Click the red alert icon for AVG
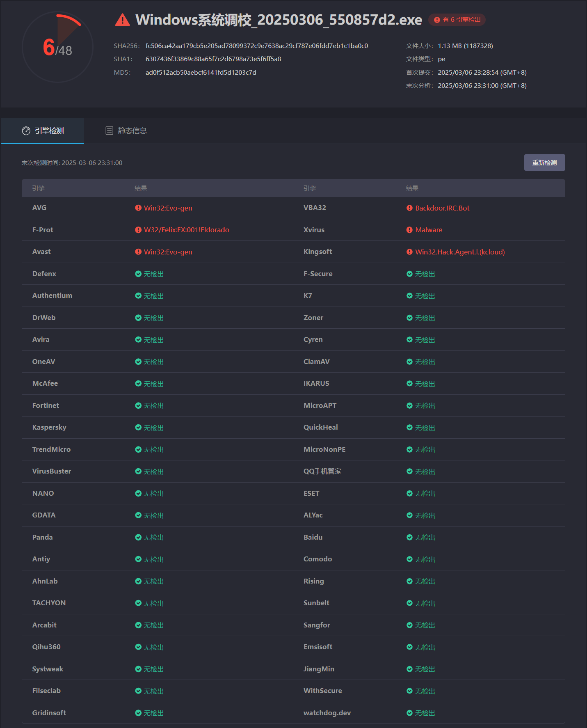The width and height of the screenshot is (587, 728). click(x=138, y=208)
